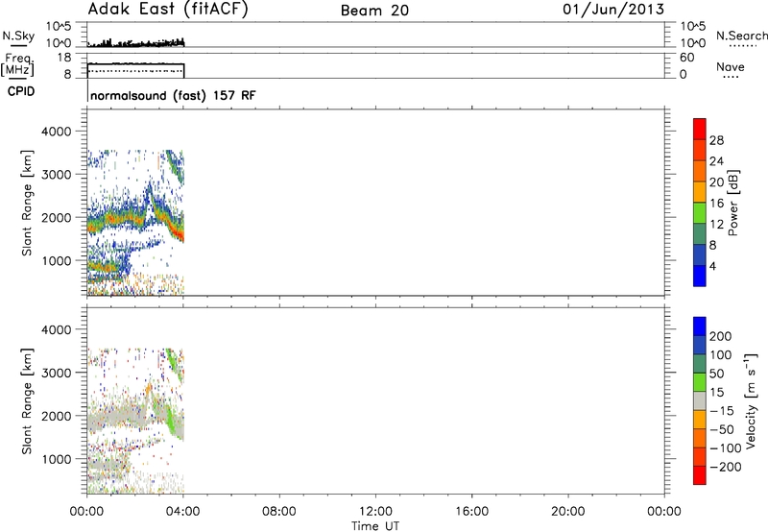Click the '4000' tick on the power panel
This screenshot has height=532, width=768.
point(56,132)
